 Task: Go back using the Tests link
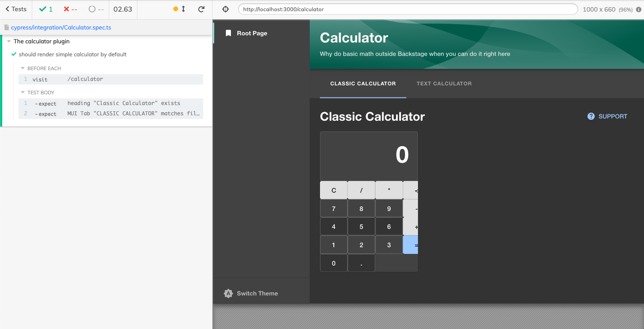[x=15, y=9]
